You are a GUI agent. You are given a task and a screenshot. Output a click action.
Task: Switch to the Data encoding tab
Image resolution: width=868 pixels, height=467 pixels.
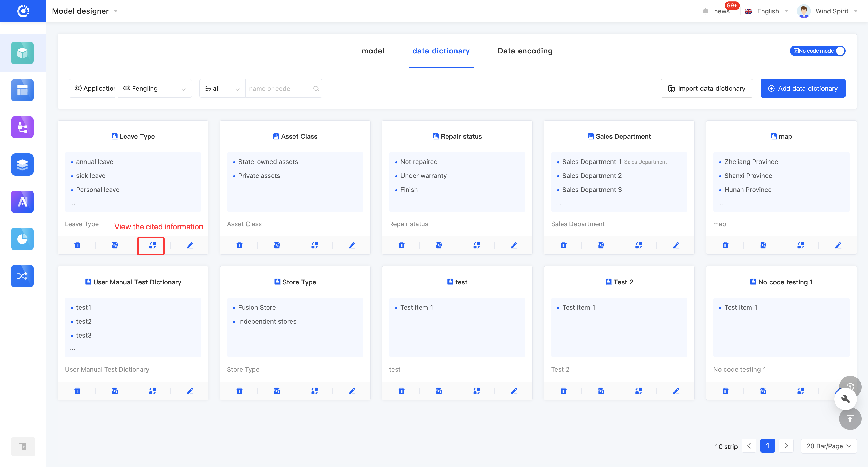525,51
